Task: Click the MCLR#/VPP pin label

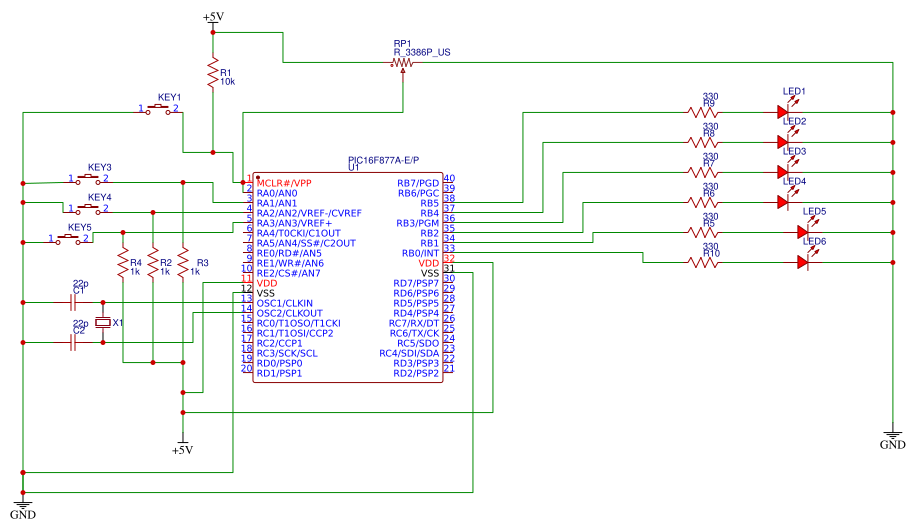Action: [284, 183]
